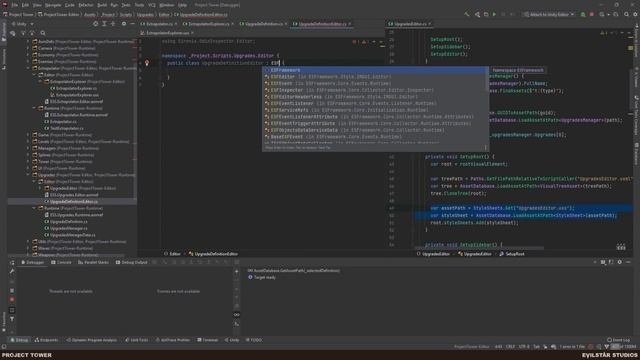Select UpgradesManager.cs in project tree
The height and width of the screenshot is (360, 640).
[69, 228]
